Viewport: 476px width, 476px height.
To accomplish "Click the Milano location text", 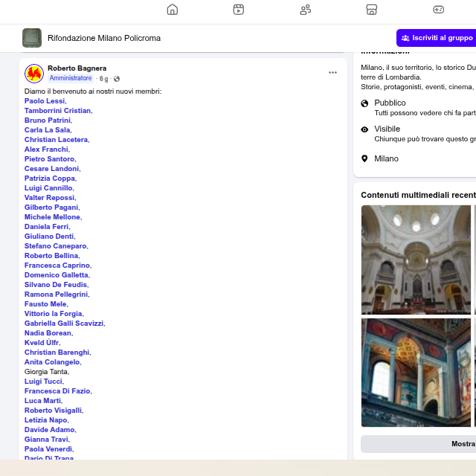I will click(386, 158).
